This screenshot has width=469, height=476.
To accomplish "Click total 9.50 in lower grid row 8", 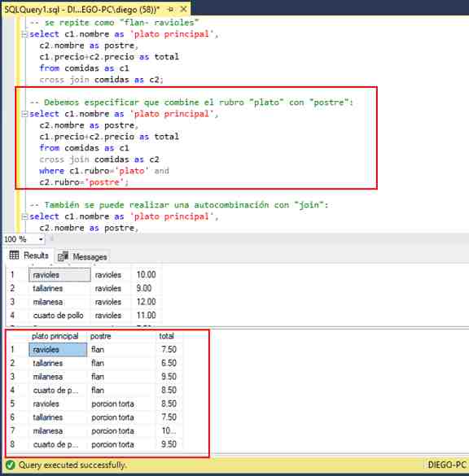I will (x=169, y=444).
